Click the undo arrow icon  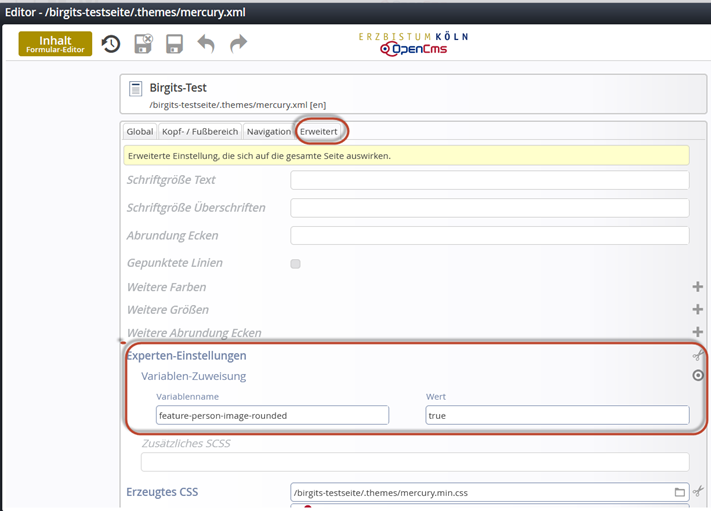tap(206, 44)
